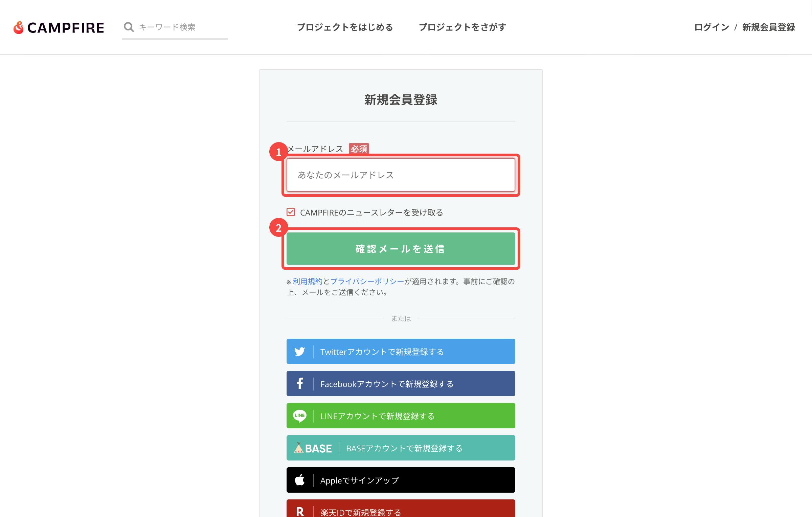The height and width of the screenshot is (517, 812).
Task: Click the Rakuten R icon
Action: pos(299,511)
